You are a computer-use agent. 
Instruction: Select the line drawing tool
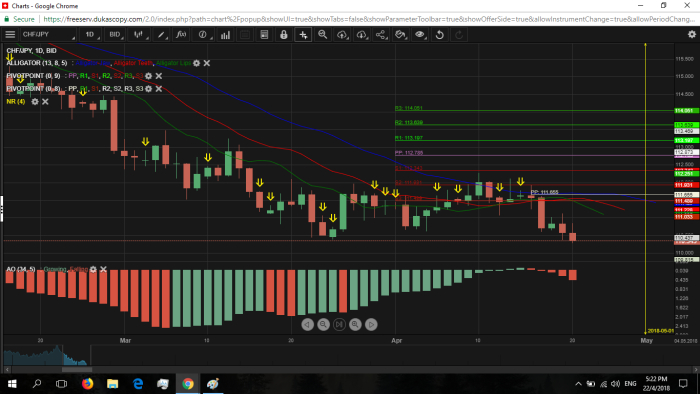pyautogui.click(x=161, y=34)
